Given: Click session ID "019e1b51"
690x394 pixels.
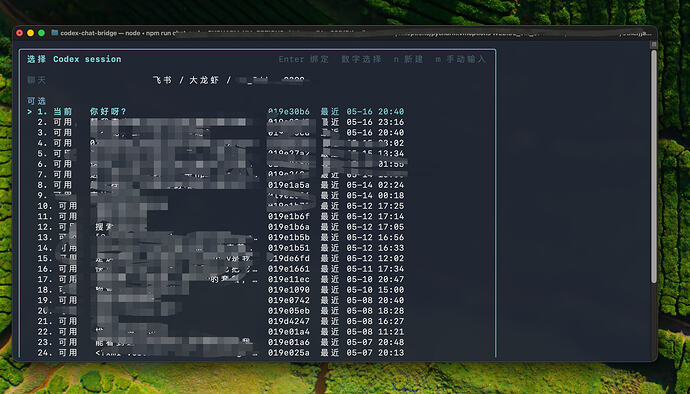Looking at the screenshot, I should [x=289, y=248].
